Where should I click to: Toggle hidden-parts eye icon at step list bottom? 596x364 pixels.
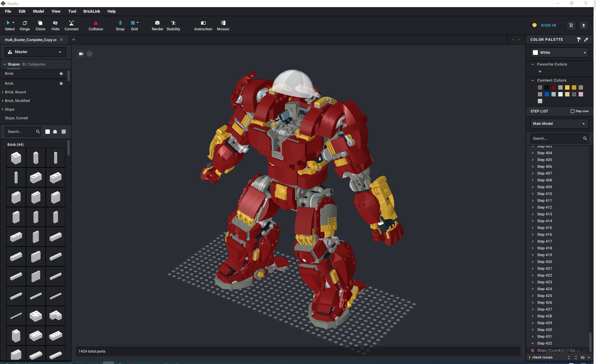582,358
